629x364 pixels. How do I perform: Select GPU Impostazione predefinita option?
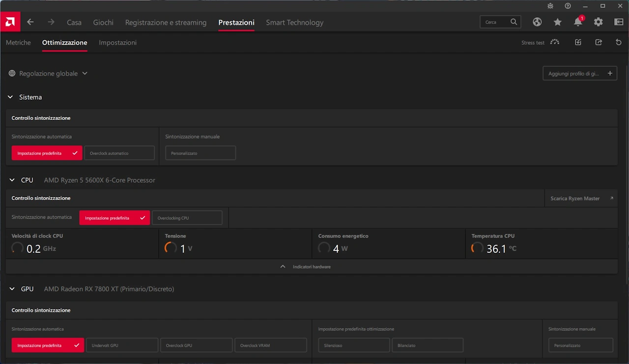tap(48, 345)
